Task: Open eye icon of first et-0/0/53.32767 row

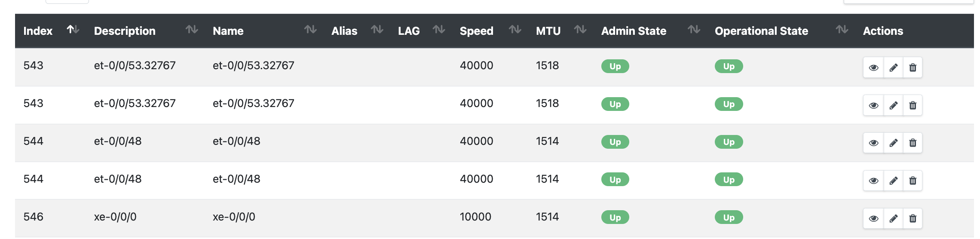Action: point(873,67)
